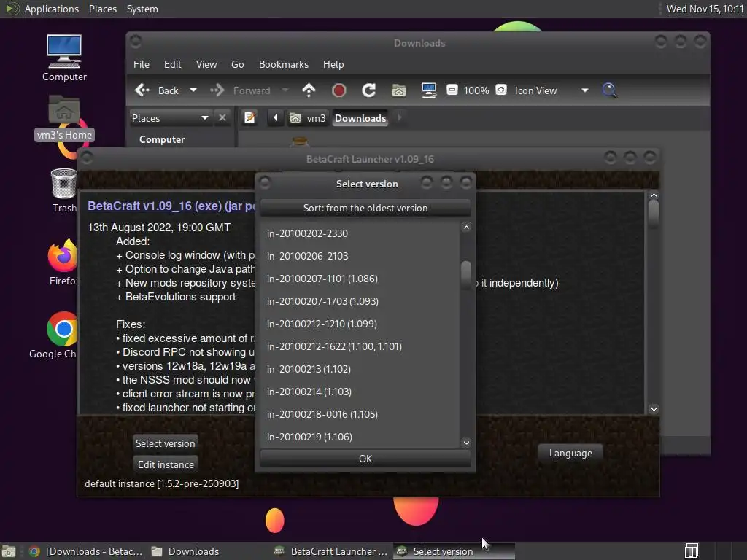
Task: Click changelog scroll up arrow in launcher
Action: (x=654, y=195)
